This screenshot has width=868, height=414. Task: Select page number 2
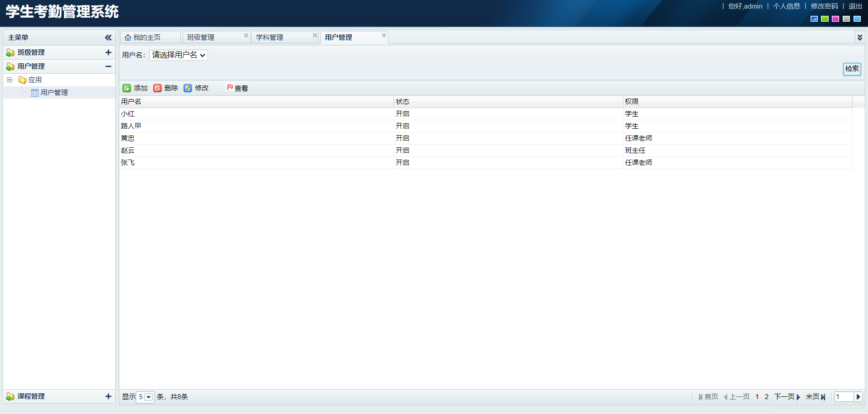pos(766,397)
